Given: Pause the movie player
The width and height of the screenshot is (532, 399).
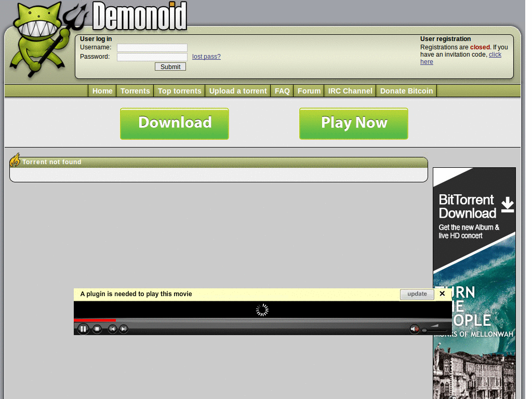Looking at the screenshot, I should (x=83, y=329).
